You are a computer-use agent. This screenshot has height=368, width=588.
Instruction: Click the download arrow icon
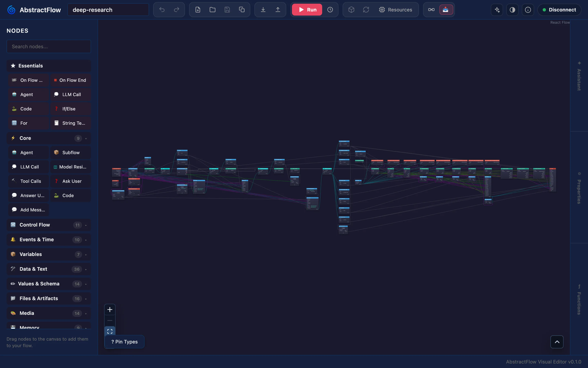click(x=263, y=10)
